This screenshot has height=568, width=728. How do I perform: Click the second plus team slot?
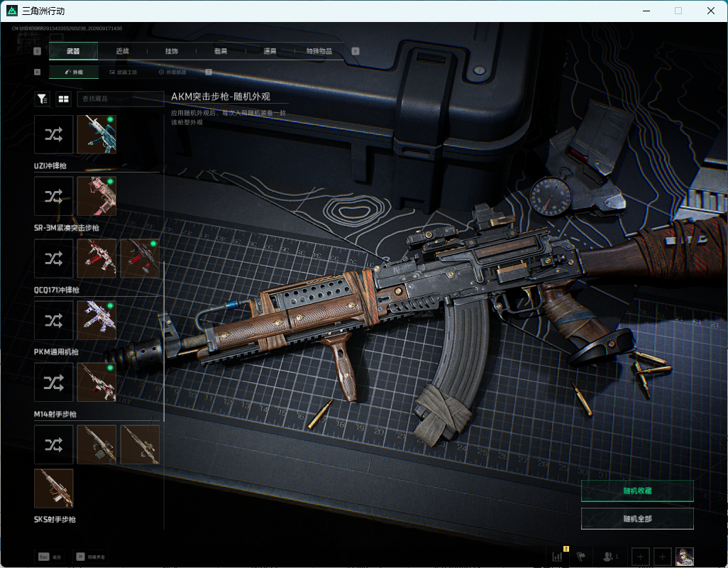[662, 557]
